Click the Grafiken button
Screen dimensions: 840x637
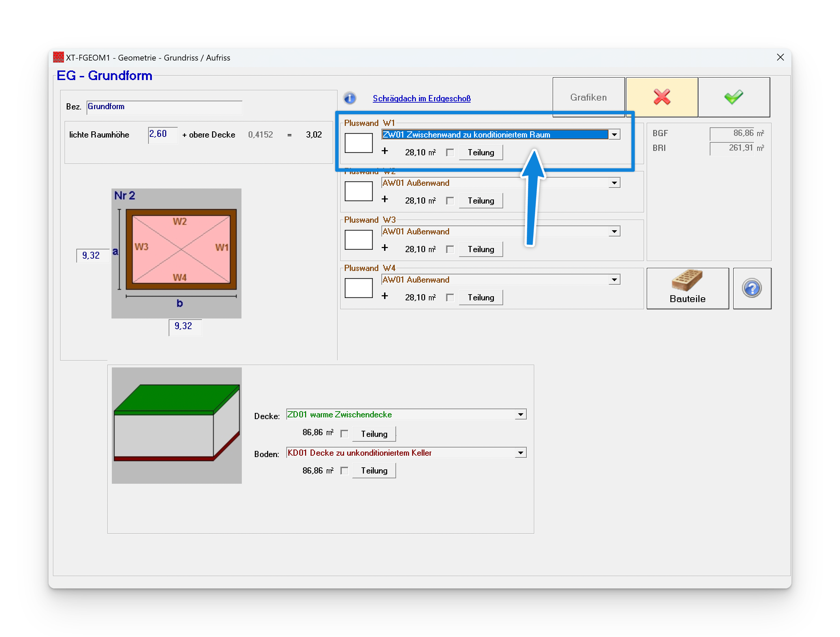pyautogui.click(x=588, y=97)
